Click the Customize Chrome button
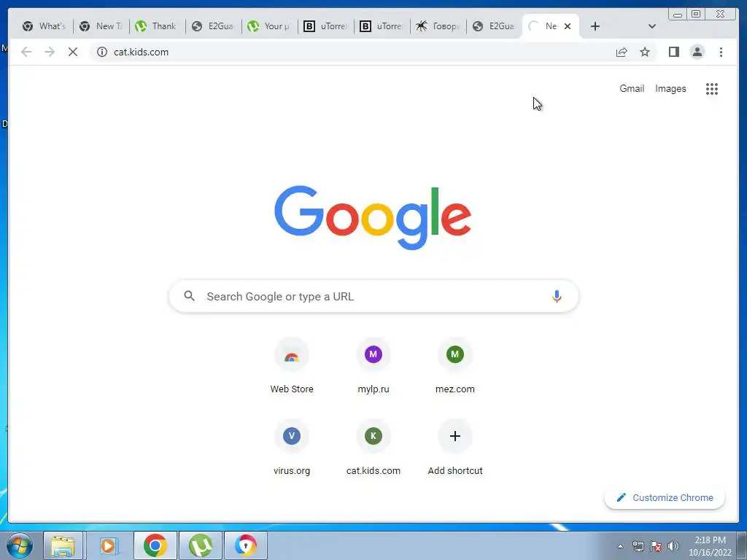 pos(665,497)
